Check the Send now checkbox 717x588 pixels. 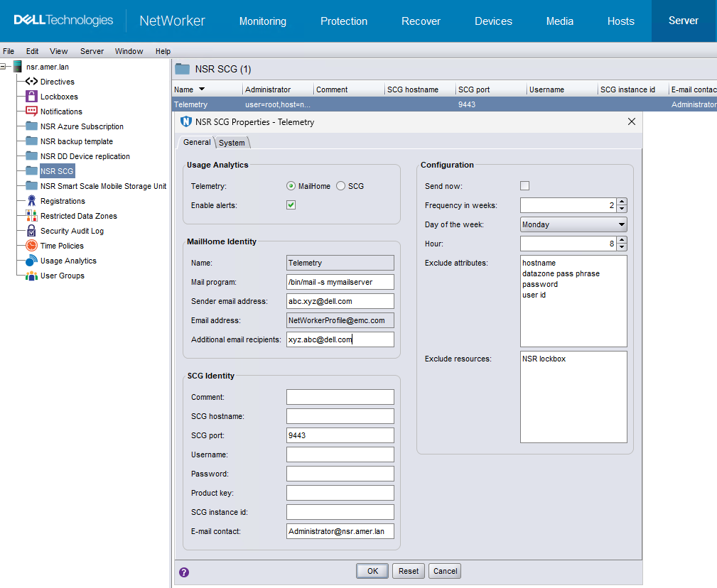pos(525,186)
